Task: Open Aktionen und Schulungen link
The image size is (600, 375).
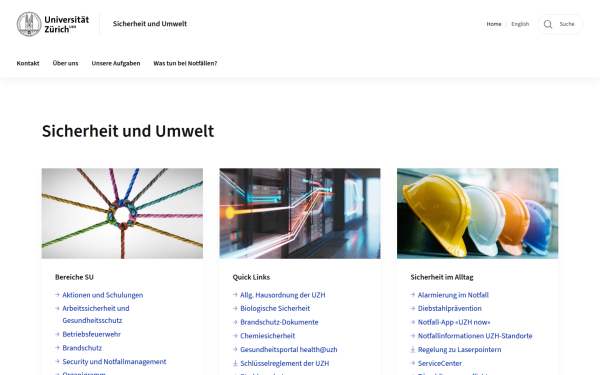Action: (x=103, y=295)
